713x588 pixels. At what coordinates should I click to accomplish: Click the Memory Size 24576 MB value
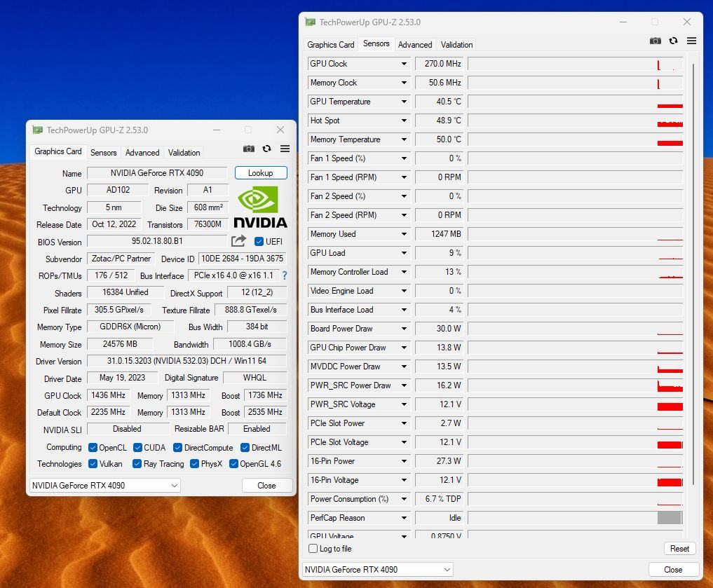[x=120, y=344]
